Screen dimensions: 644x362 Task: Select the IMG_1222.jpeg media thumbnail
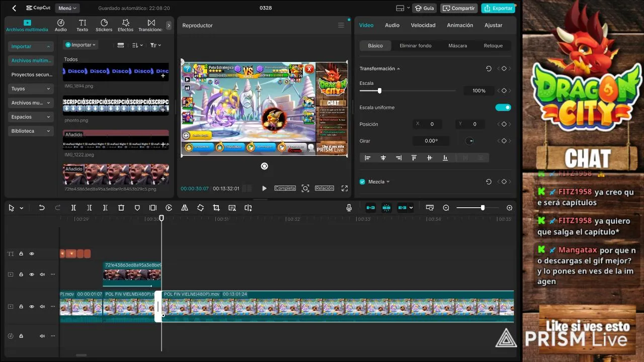click(x=116, y=139)
